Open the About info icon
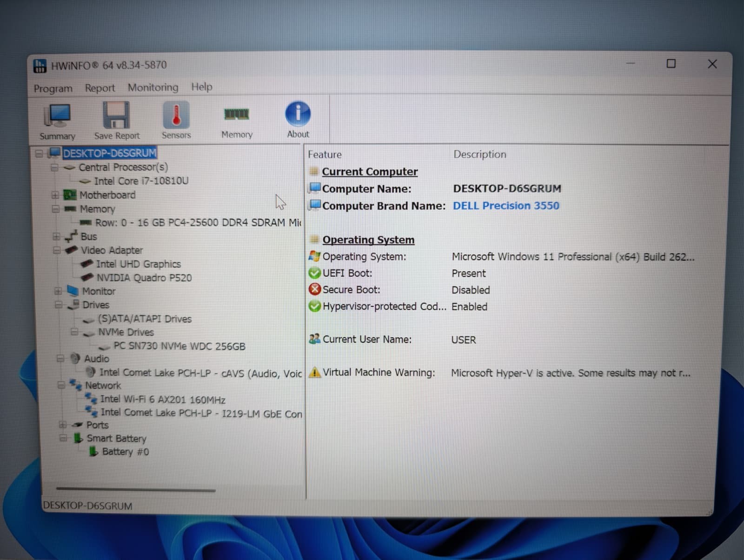Viewport: 744px width, 560px height. [298, 113]
